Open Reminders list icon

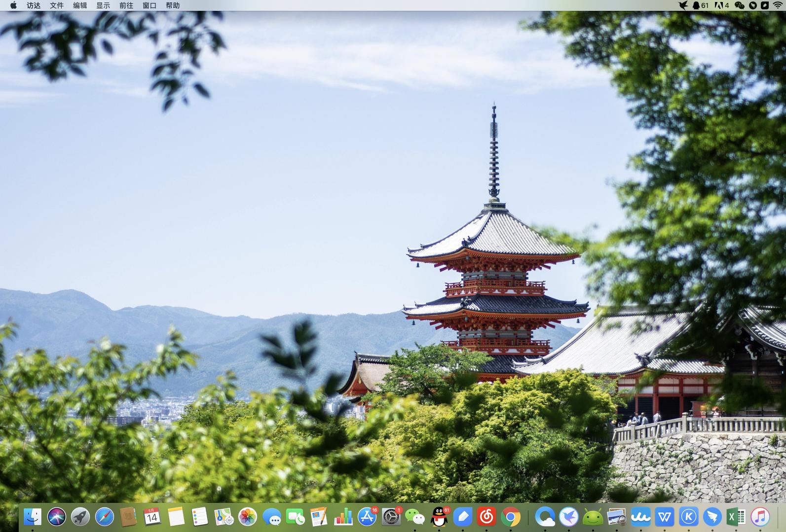(200, 517)
